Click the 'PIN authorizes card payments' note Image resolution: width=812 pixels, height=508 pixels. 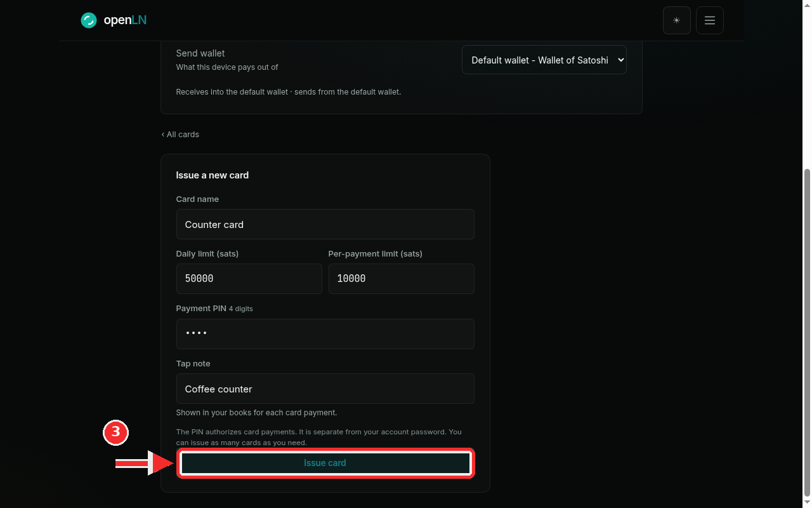point(319,437)
